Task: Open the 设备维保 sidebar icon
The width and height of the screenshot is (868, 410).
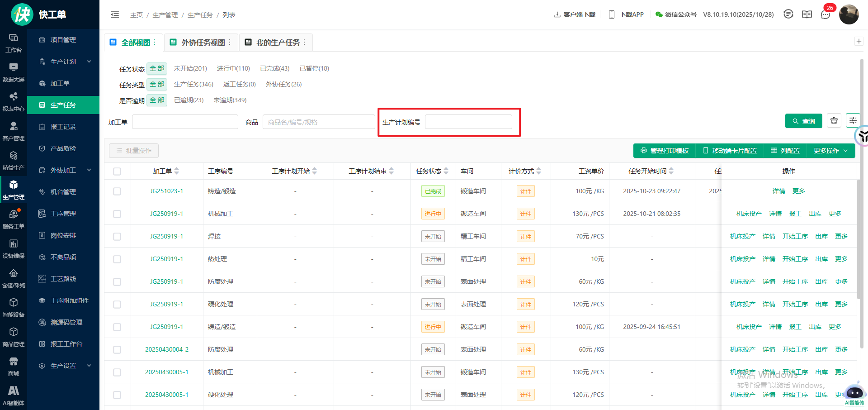Action: pyautogui.click(x=14, y=248)
